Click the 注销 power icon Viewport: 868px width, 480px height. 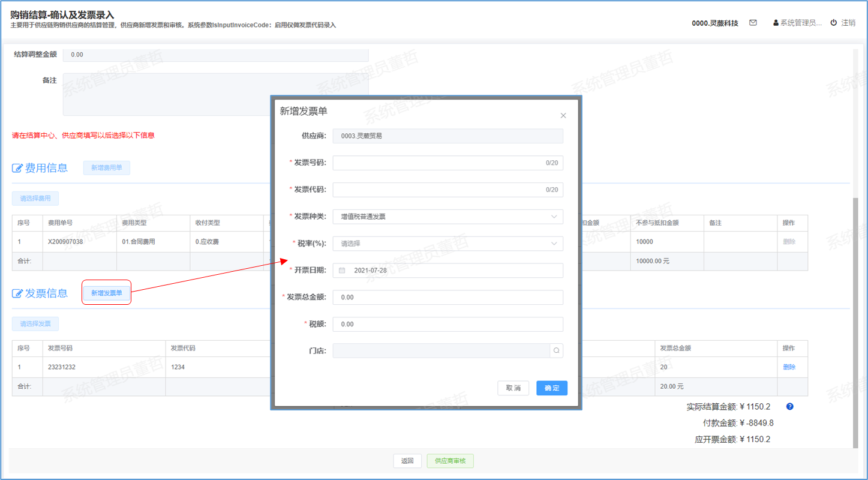[833, 23]
